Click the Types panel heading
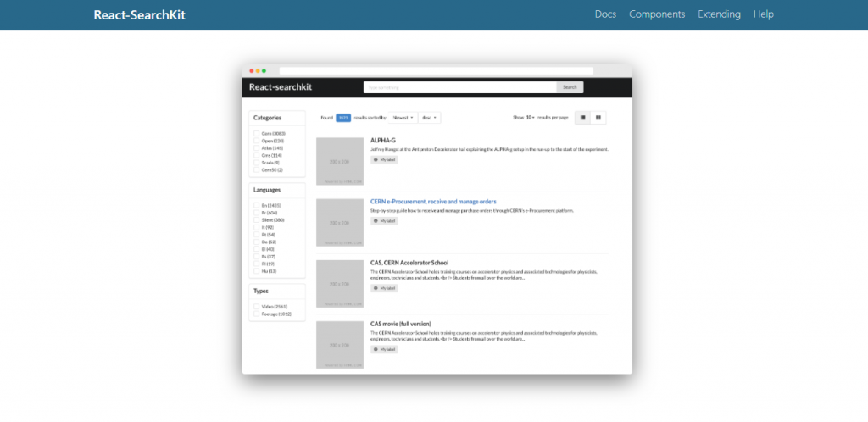868x422 pixels. coord(261,291)
